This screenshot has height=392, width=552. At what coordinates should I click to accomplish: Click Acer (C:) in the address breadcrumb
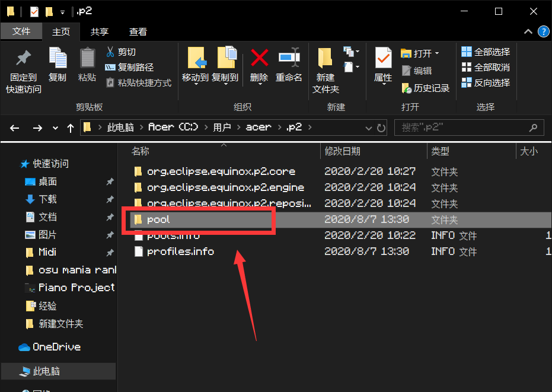tap(173, 127)
